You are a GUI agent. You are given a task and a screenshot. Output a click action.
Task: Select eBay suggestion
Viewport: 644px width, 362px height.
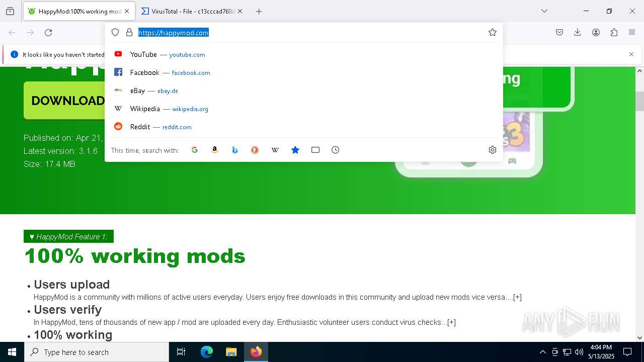(303, 90)
